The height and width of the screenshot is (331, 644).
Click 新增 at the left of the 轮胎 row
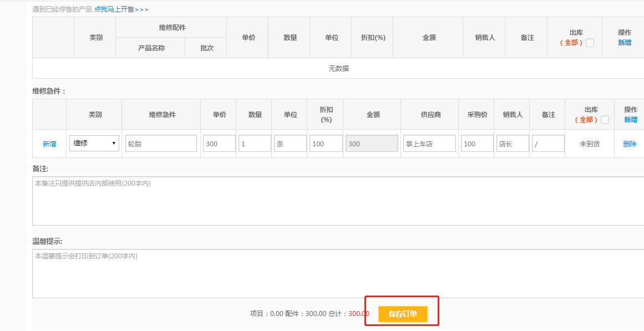[49, 144]
